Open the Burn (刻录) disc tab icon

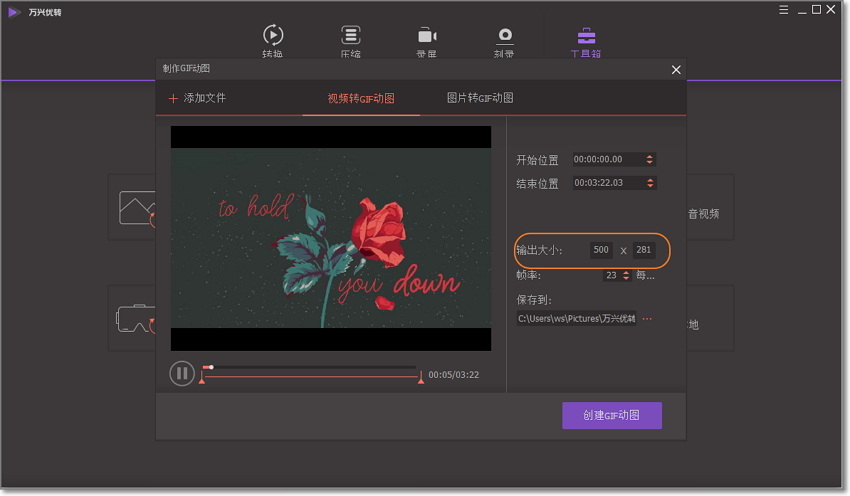tap(505, 36)
